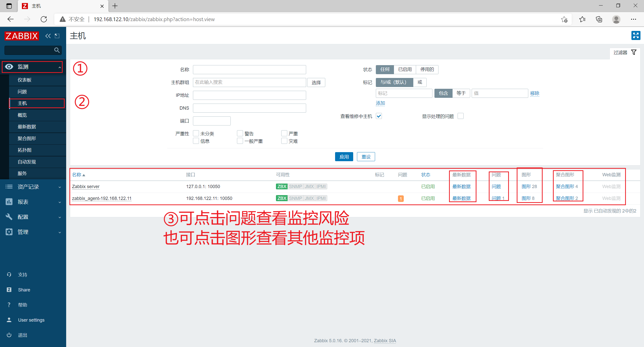Click the Help question mark icon
Screen dimensions: 644x347
[9, 305]
